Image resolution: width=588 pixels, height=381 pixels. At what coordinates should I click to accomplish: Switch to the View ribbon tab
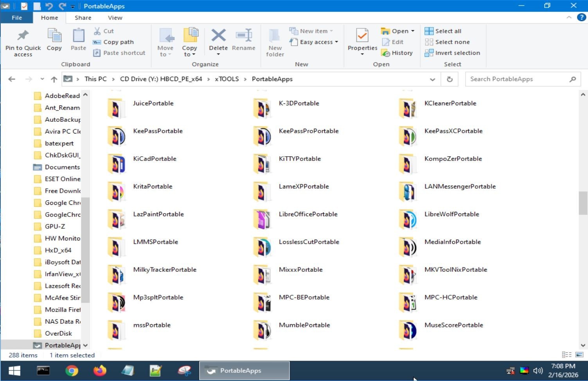tap(115, 18)
